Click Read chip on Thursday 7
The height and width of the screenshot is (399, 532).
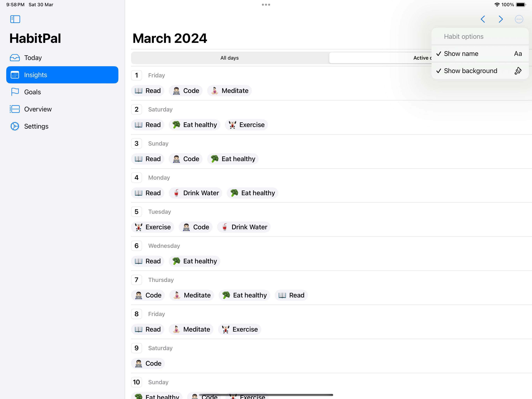coord(291,295)
